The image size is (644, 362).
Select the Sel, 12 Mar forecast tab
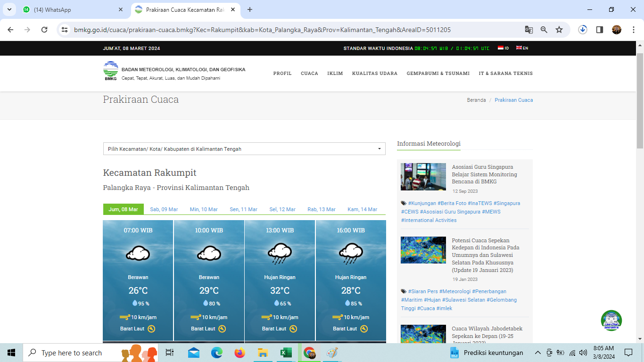click(282, 209)
